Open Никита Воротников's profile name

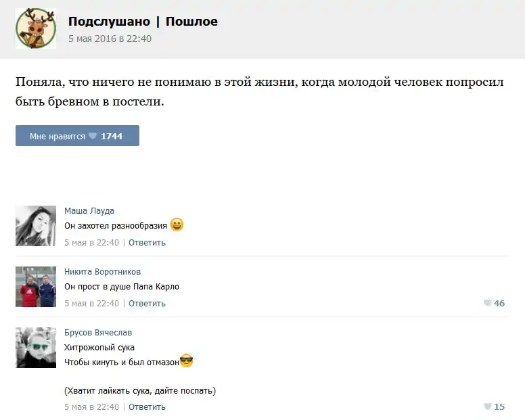click(102, 272)
